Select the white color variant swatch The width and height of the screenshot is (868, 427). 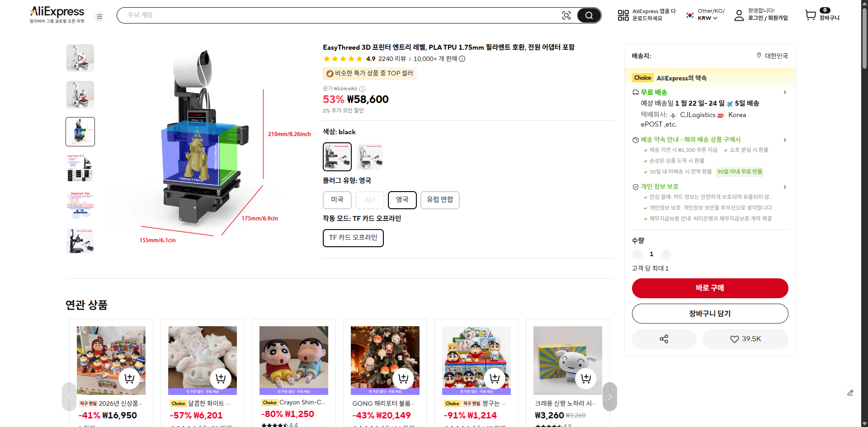tap(369, 156)
